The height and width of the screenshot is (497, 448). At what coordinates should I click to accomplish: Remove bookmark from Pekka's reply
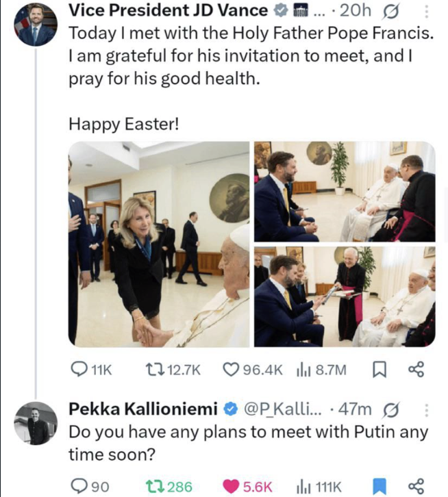click(379, 486)
